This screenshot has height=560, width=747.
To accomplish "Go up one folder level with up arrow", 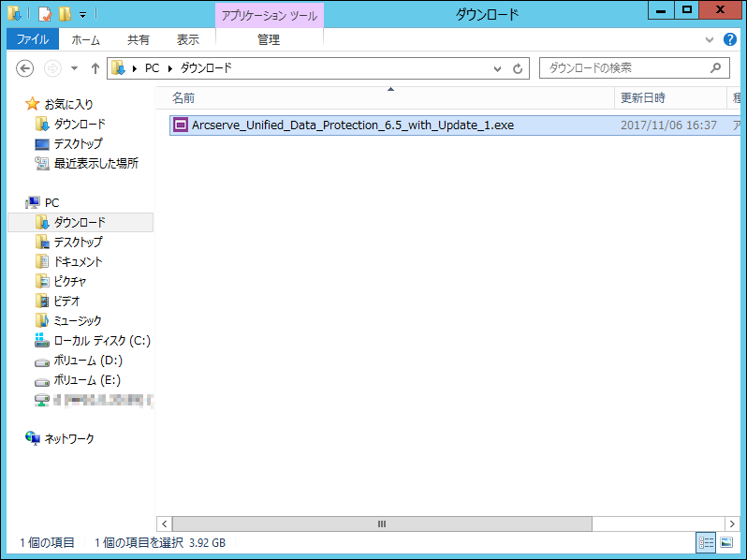I will point(95,68).
